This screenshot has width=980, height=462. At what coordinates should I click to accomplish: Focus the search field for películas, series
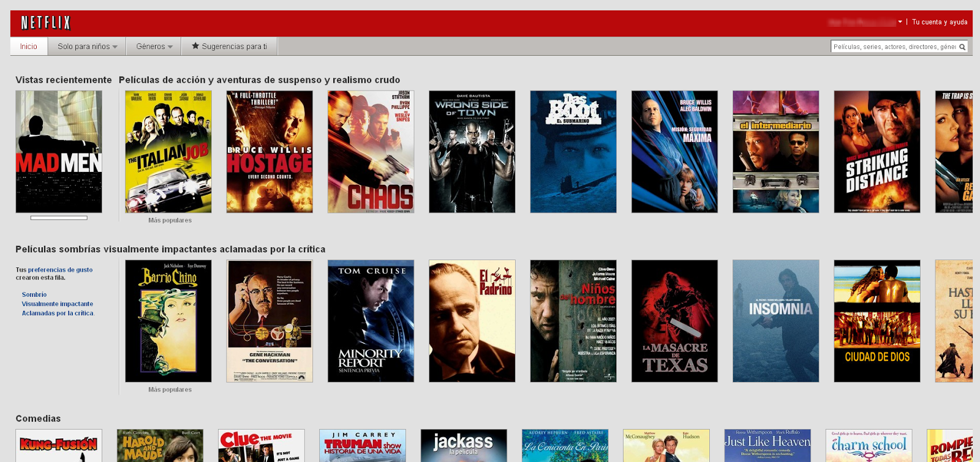[894, 47]
